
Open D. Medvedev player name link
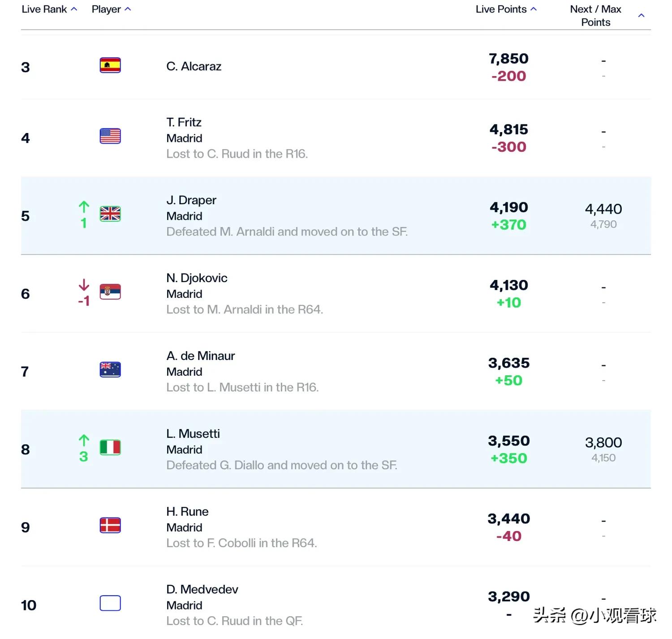(202, 589)
